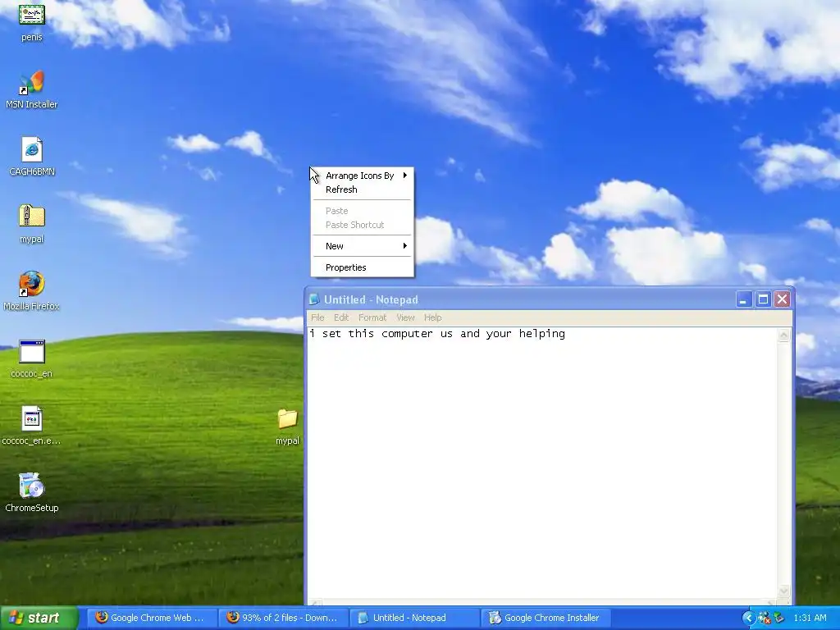This screenshot has width=840, height=630.
Task: Click the Windows start button
Action: (x=39, y=618)
